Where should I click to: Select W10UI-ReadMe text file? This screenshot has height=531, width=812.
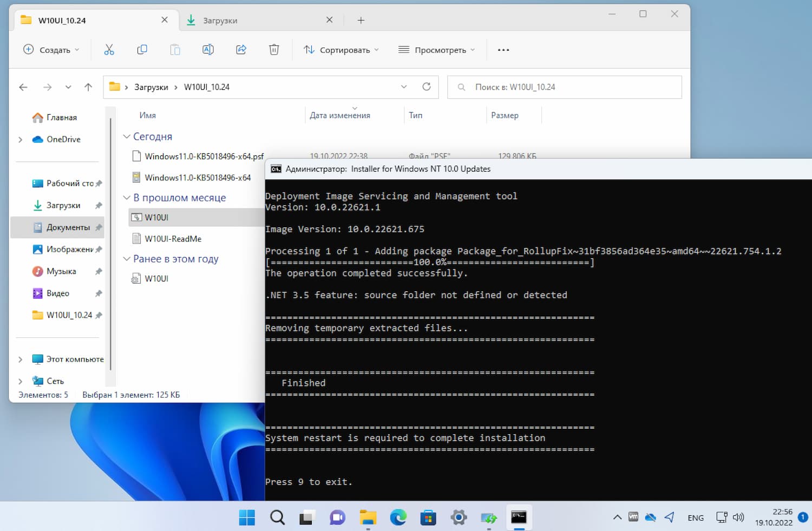tap(167, 239)
